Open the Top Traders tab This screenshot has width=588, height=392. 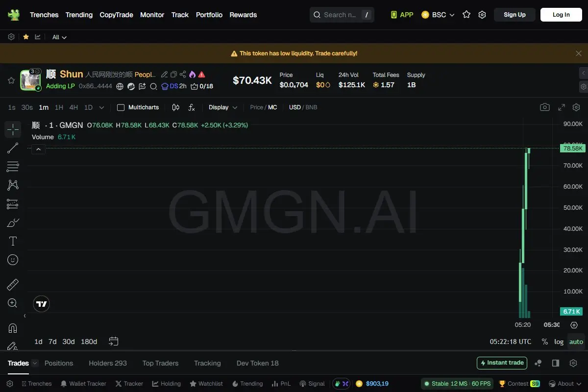[160, 363]
